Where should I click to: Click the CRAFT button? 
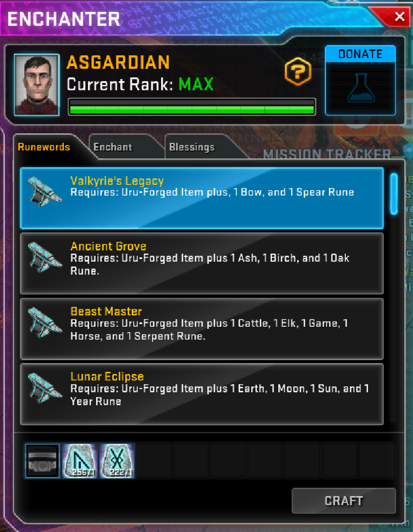coord(344,501)
